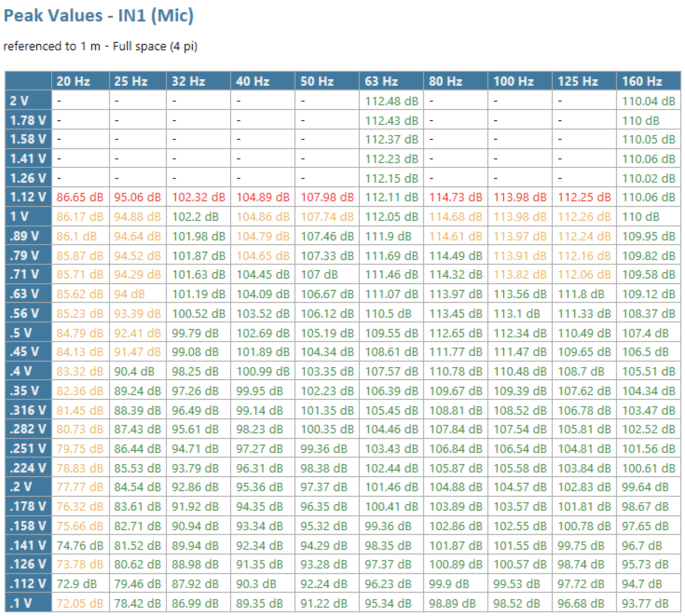Click the .224 V row header
The height and width of the screenshot is (616, 685).
[28, 468]
